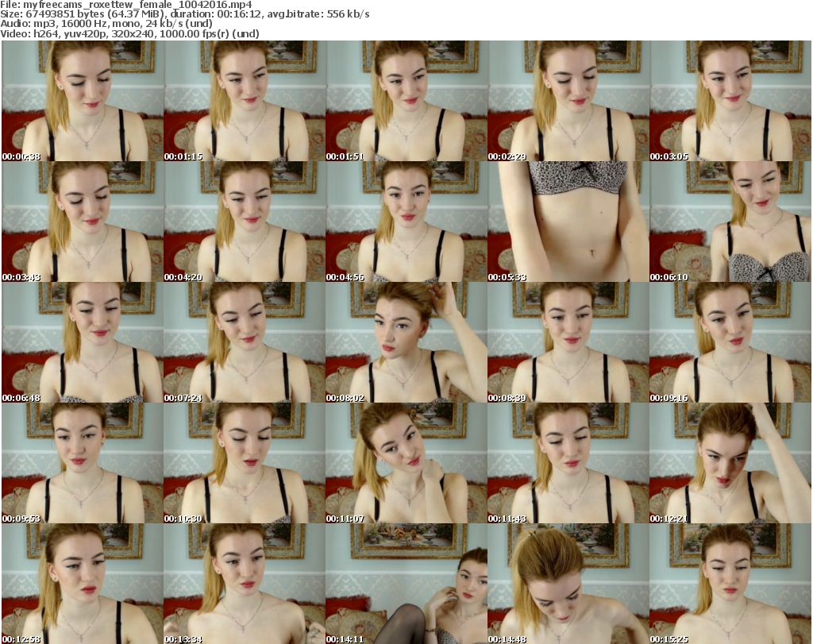Select the frame at 00:01:15
813x644 pixels.
click(244, 101)
